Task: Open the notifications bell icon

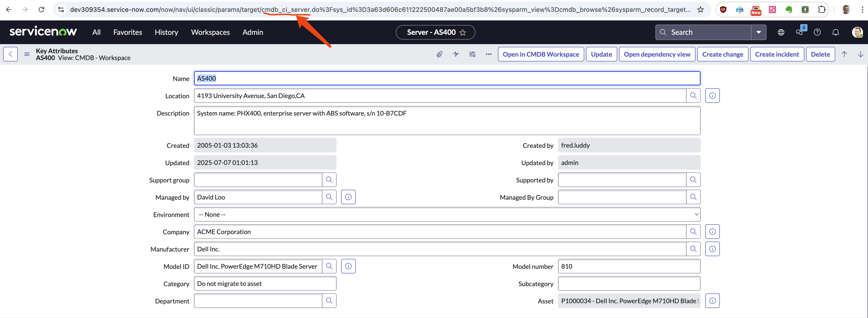Action: click(835, 32)
